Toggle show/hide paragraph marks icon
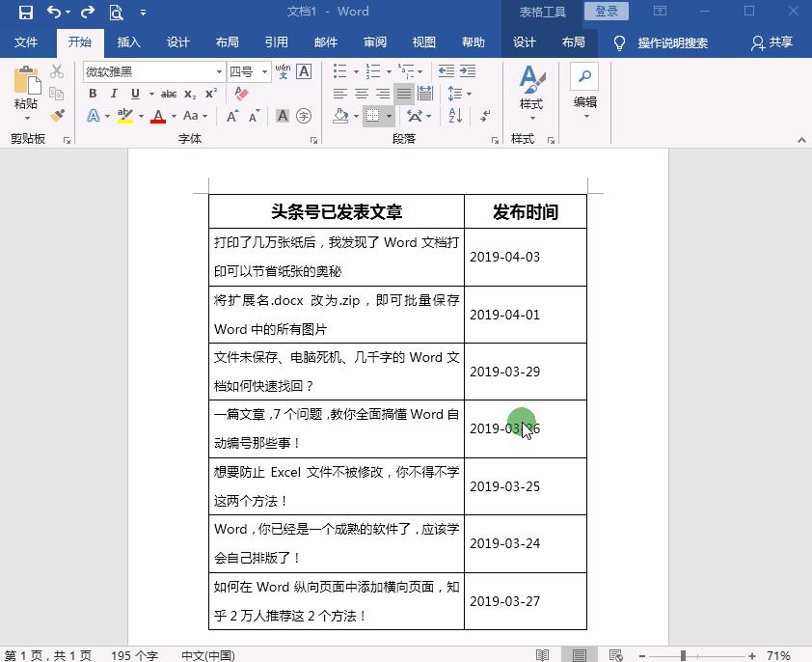Screen dimensions: 812x662 click(484, 115)
